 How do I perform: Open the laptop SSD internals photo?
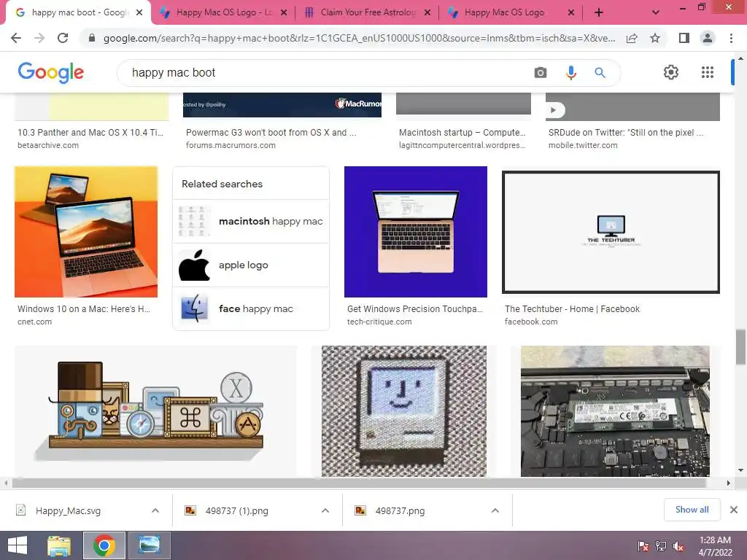point(615,411)
